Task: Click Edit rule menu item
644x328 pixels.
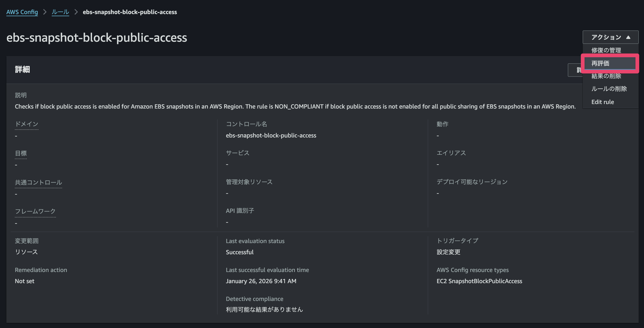Action: pos(603,102)
